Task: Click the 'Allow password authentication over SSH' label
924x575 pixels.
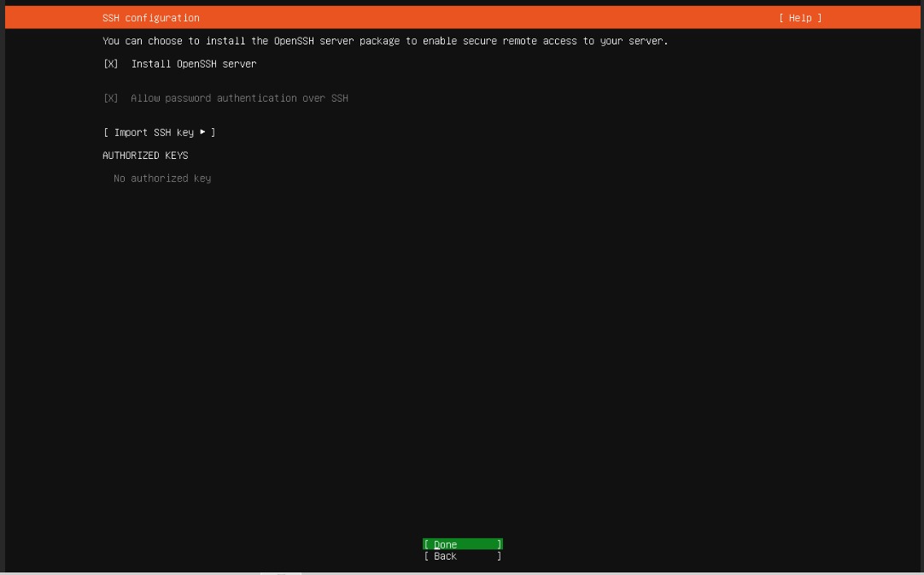Action: pyautogui.click(x=239, y=98)
